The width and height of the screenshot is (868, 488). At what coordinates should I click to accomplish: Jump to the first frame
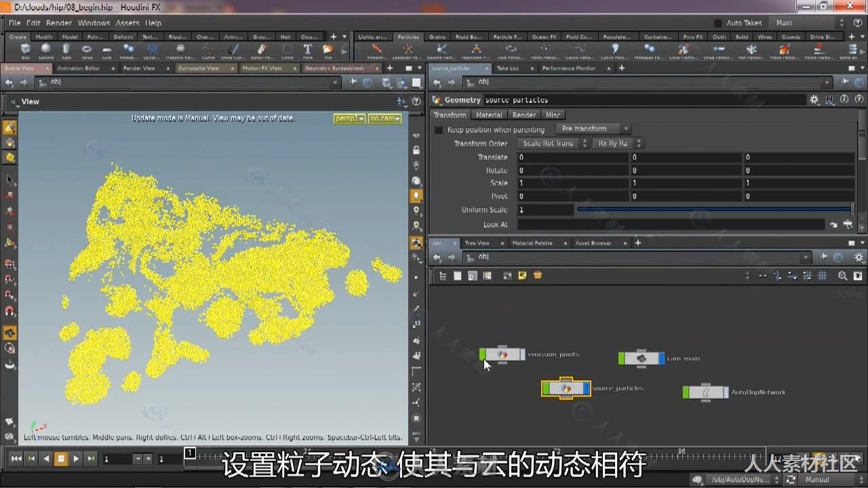[16, 459]
